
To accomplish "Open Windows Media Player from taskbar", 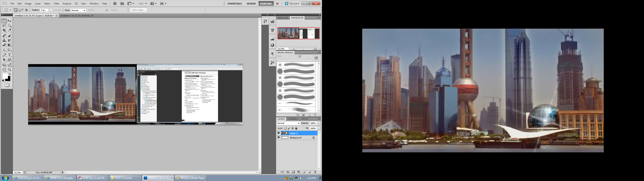I will 191,178.
